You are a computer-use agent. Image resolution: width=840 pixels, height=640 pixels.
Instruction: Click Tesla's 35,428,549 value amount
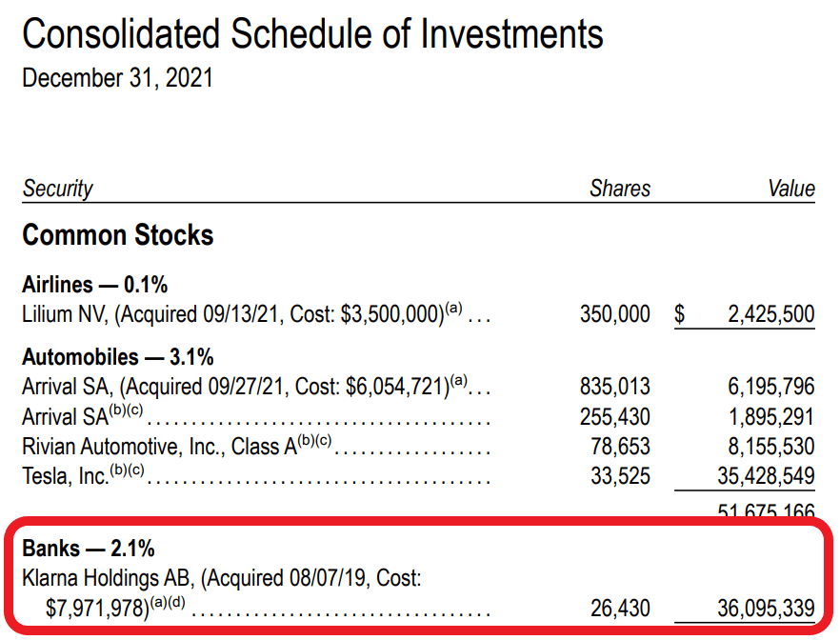[766, 476]
